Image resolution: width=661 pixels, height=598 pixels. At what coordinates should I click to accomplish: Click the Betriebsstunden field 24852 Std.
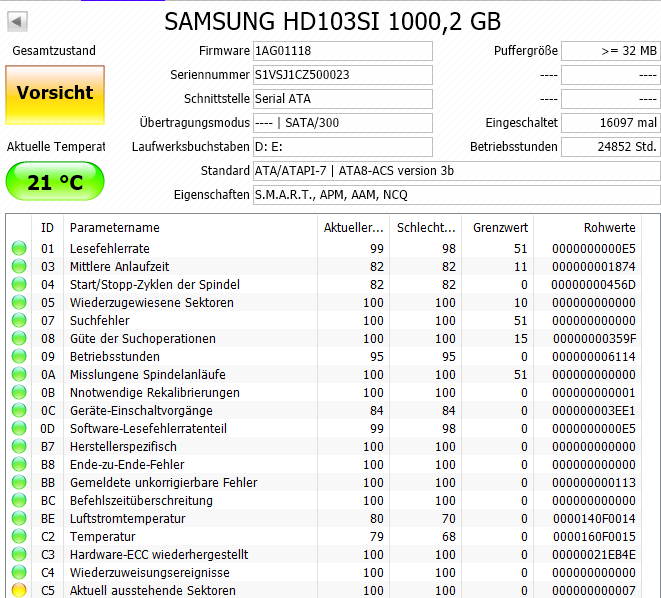(610, 147)
